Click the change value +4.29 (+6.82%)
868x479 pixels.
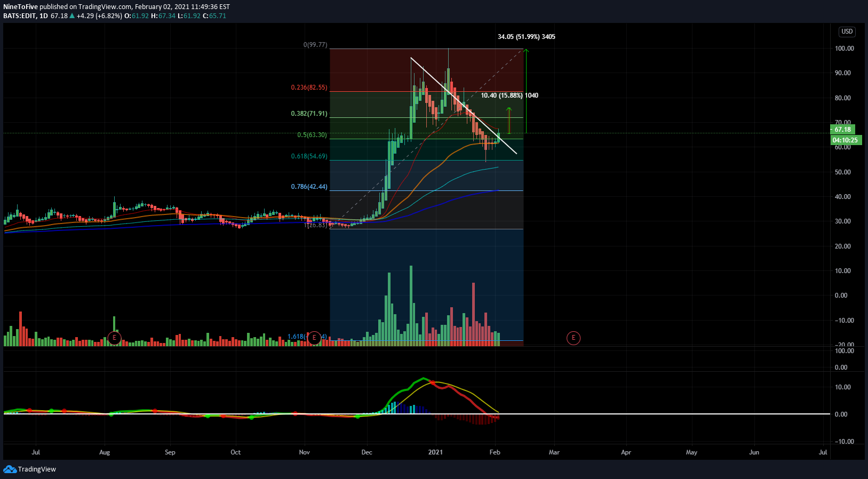(100, 16)
